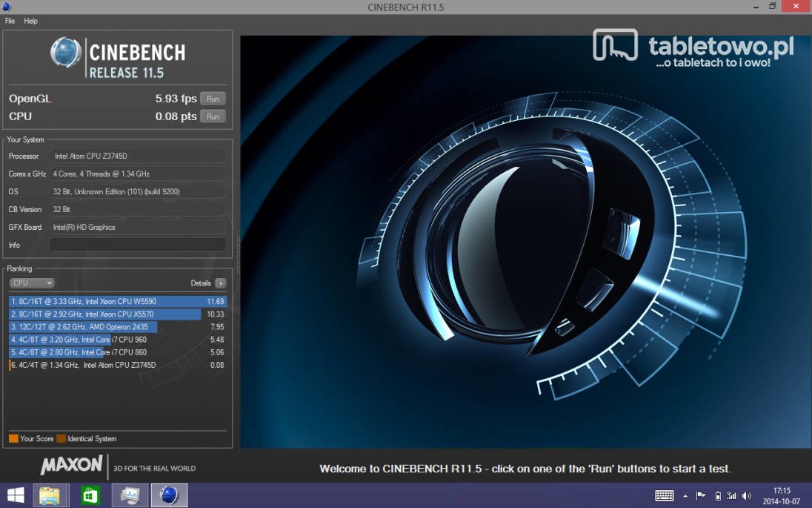
Task: Open the touch keyboard from the taskbar
Action: (664, 496)
